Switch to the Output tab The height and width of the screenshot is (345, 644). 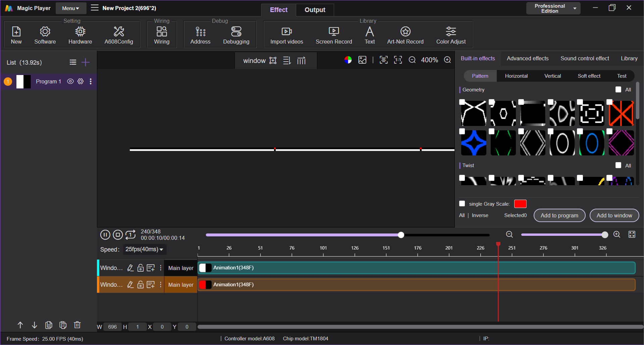315,10
